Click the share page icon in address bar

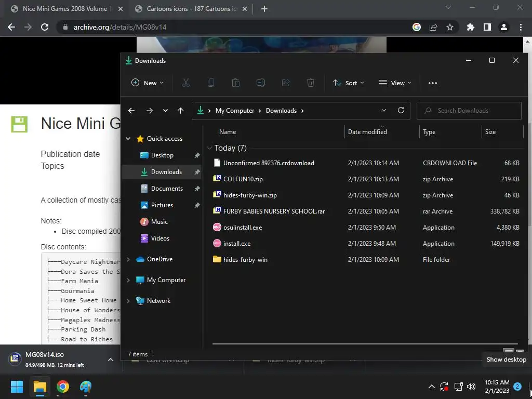(x=433, y=27)
